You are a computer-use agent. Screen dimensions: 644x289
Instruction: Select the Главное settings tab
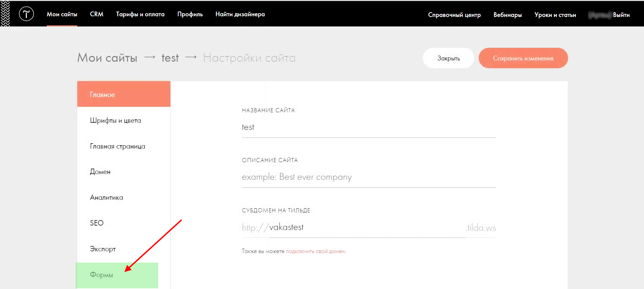pos(124,94)
